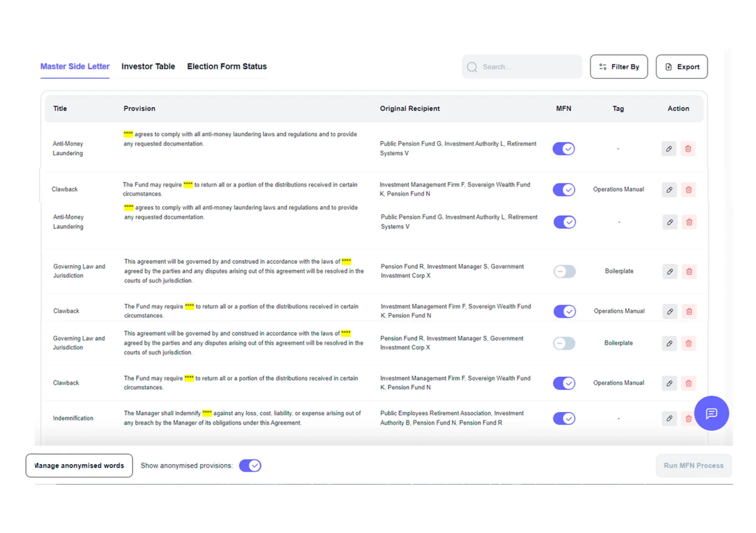This screenshot has width=756, height=533.
Task: Toggle MFN on second Anti-Money Laundering row
Action: pos(565,222)
